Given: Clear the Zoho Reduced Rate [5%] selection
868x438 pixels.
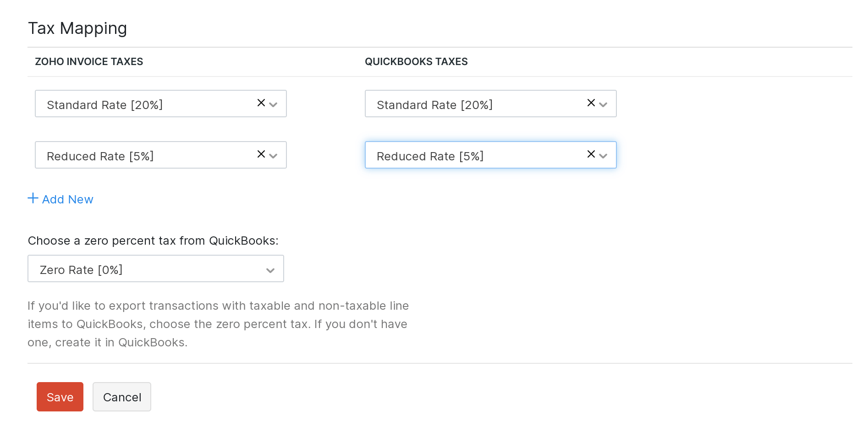Looking at the screenshot, I should click(x=261, y=155).
